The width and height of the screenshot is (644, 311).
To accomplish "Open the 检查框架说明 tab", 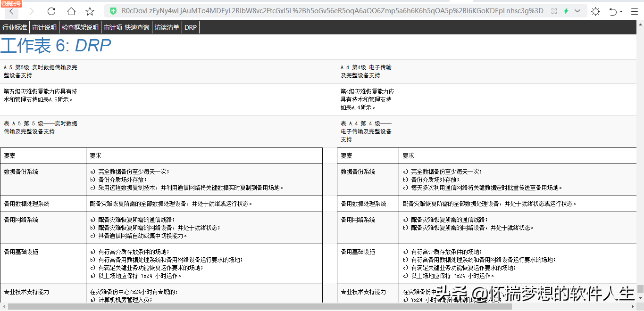I will point(80,27).
